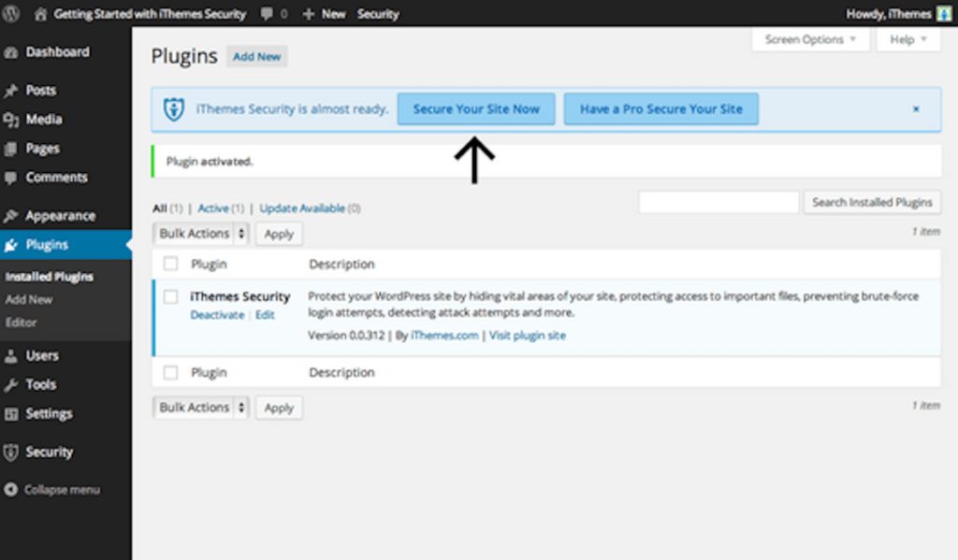Open the Media menu label
The width and height of the screenshot is (958, 560).
coord(44,120)
